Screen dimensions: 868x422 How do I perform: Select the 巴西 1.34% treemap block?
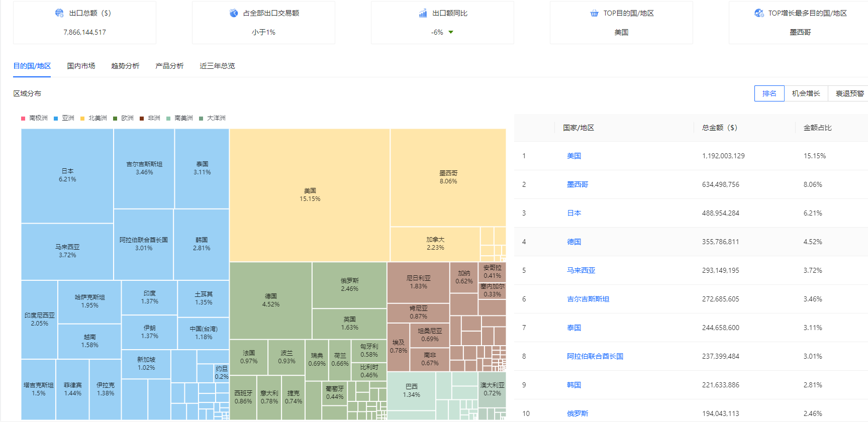411,391
